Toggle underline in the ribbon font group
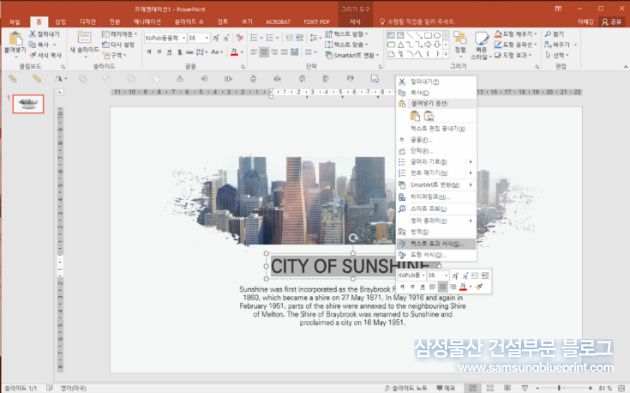 (x=169, y=52)
